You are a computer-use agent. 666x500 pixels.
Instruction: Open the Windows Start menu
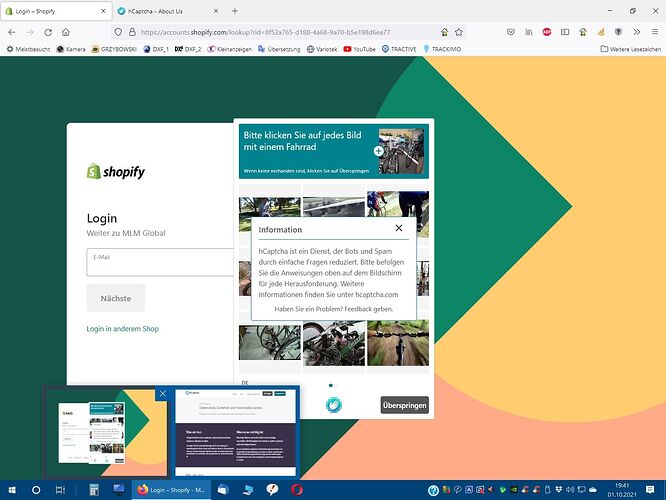coord(12,490)
